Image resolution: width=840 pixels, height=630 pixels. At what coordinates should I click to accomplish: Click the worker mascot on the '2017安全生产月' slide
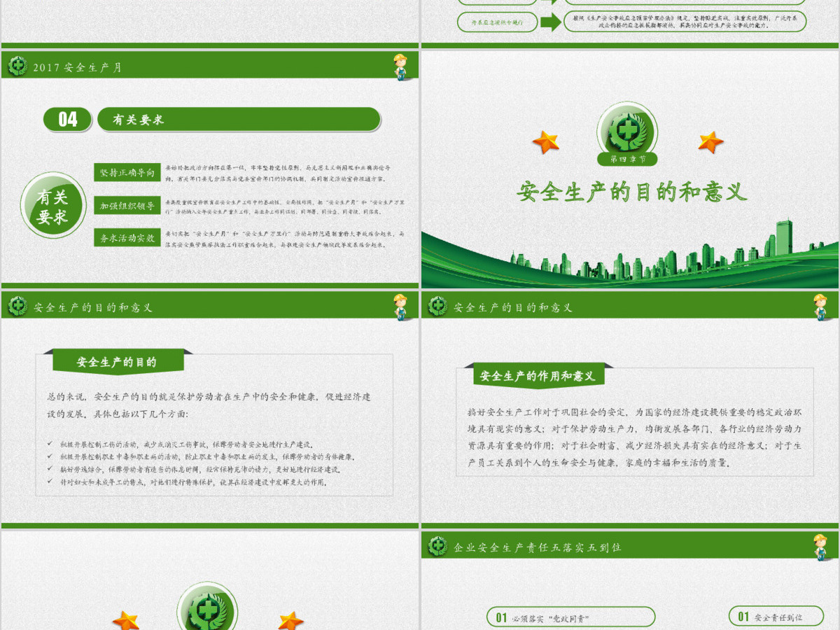(x=401, y=66)
